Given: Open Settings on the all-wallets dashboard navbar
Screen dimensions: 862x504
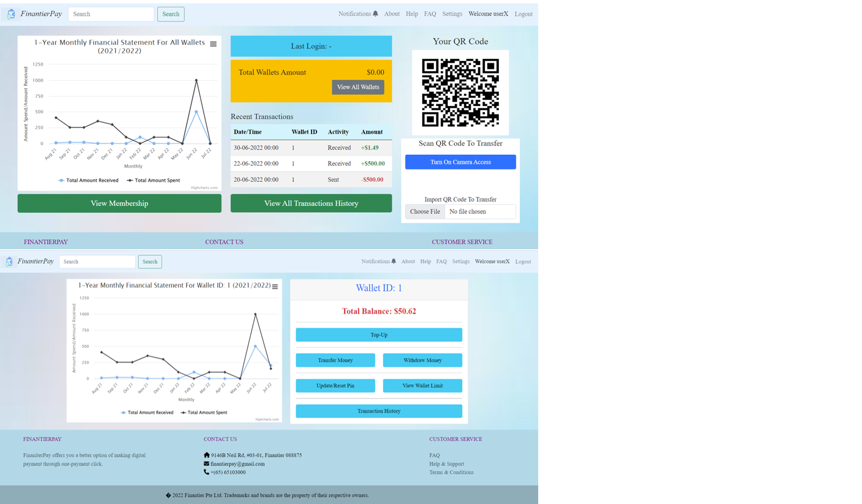Looking at the screenshot, I should coord(452,14).
